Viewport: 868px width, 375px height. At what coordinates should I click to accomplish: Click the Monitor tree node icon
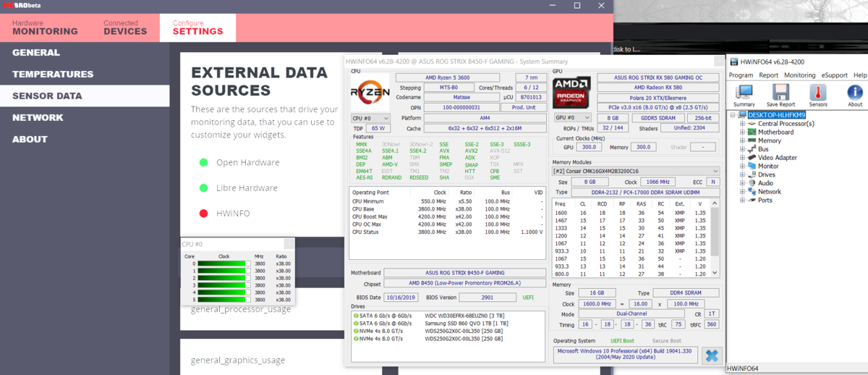752,167
